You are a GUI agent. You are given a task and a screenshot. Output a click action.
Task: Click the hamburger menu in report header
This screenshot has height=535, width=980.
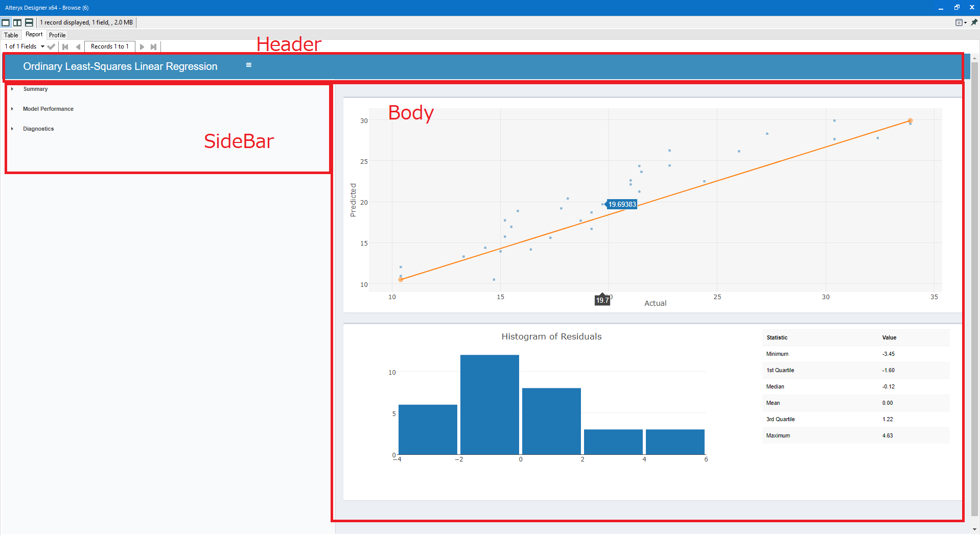click(249, 65)
